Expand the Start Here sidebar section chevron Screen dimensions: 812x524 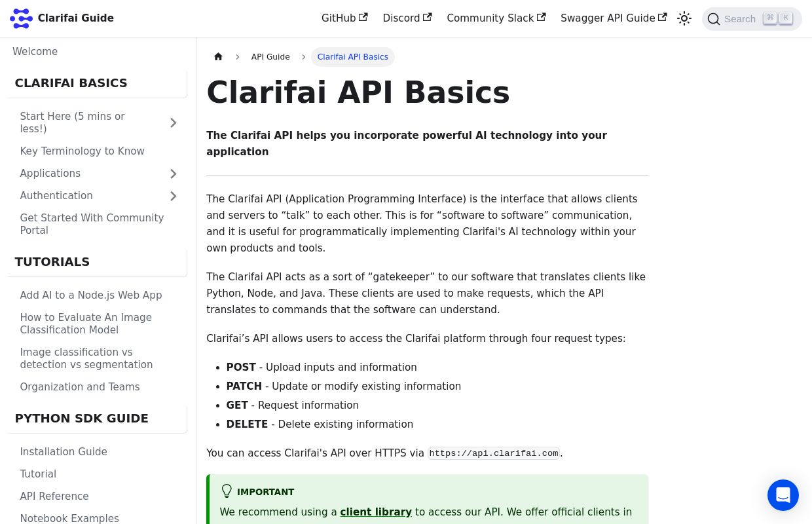[x=174, y=122]
